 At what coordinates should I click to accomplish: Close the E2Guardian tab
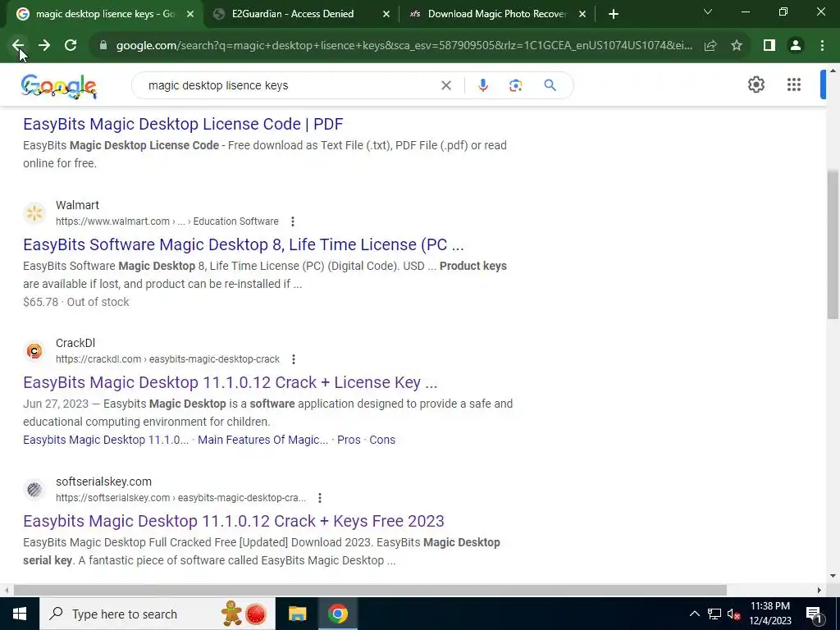[x=386, y=14]
